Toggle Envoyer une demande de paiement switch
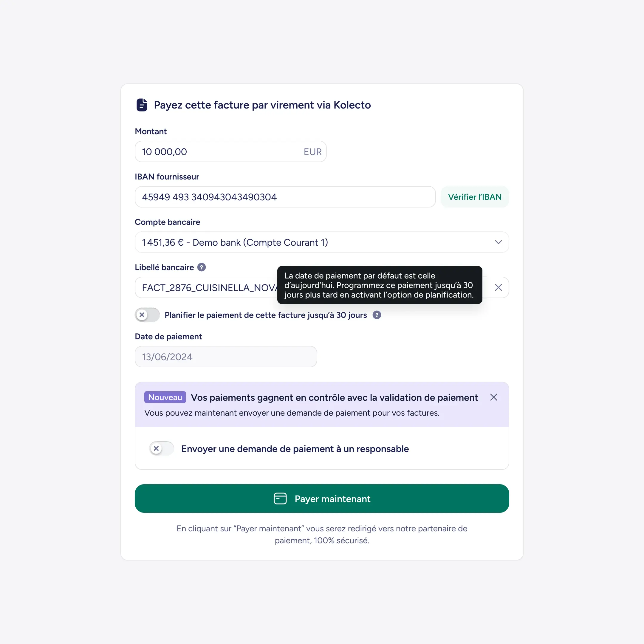Screen dimensions: 644x644 click(x=162, y=448)
